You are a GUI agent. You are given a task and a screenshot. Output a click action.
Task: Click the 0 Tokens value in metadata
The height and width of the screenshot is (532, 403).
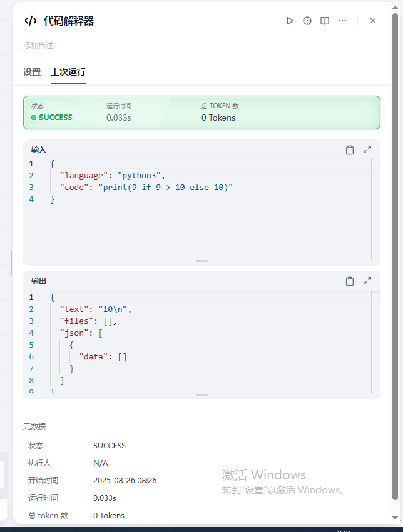tap(109, 515)
